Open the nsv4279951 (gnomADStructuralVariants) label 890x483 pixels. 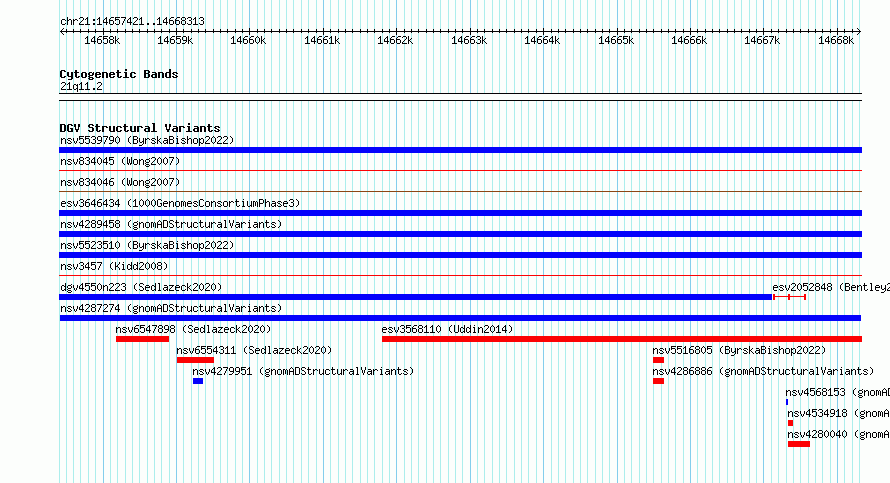tap(303, 371)
